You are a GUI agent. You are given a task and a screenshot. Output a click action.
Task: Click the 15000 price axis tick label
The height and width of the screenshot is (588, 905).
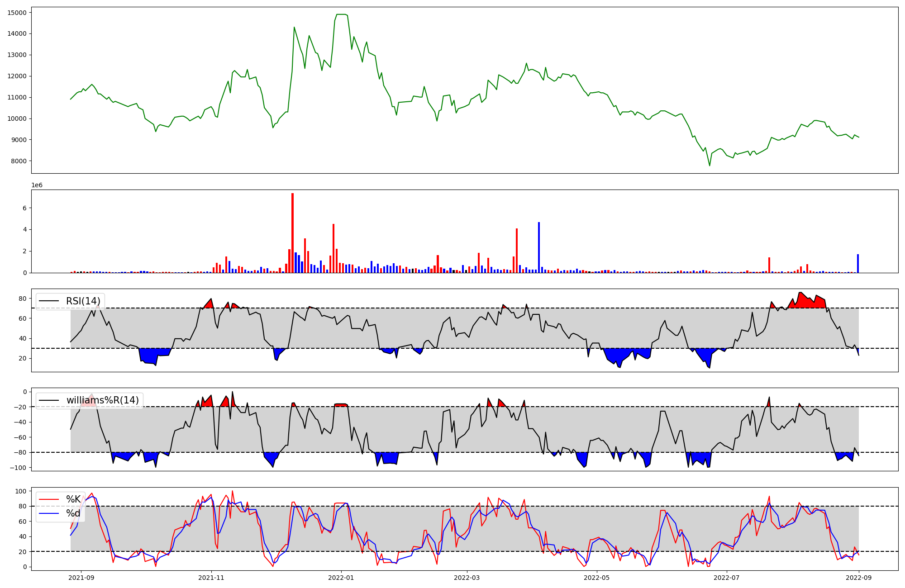click(x=17, y=13)
